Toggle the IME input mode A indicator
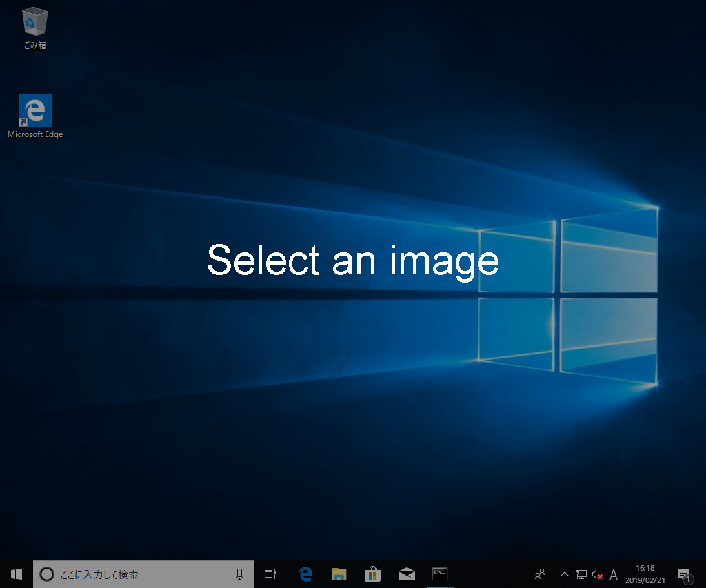Viewport: 706px width, 588px height. [x=613, y=574]
